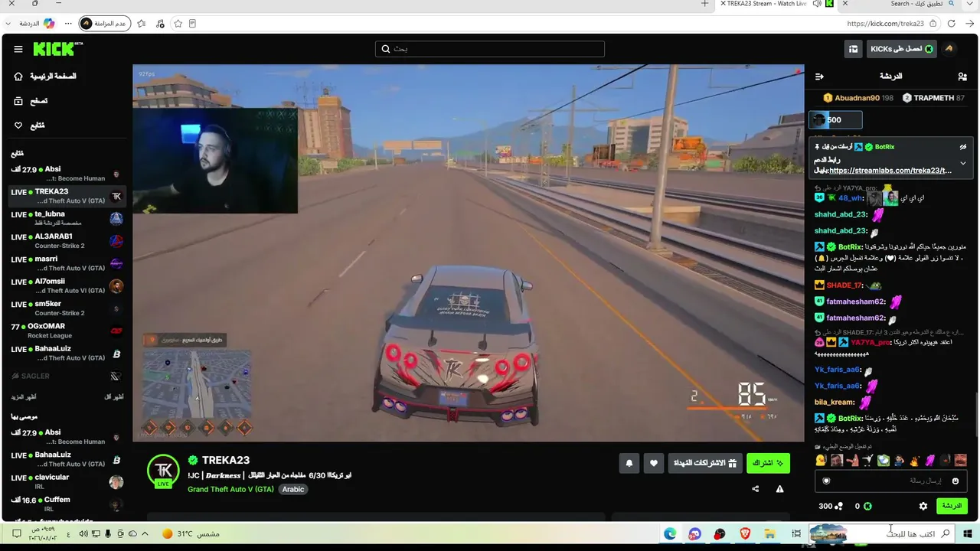Open gifted subscriptions button
This screenshot has width=980, height=551.
(x=704, y=463)
